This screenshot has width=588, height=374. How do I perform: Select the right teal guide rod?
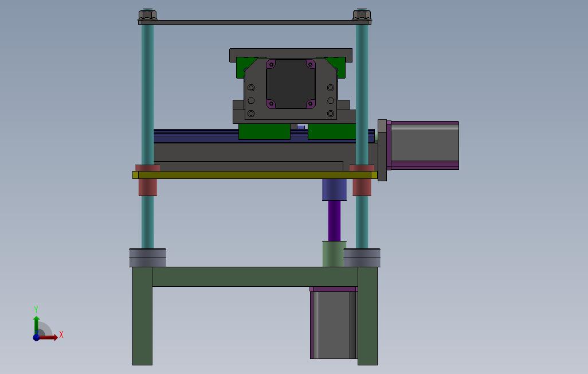coord(362,94)
